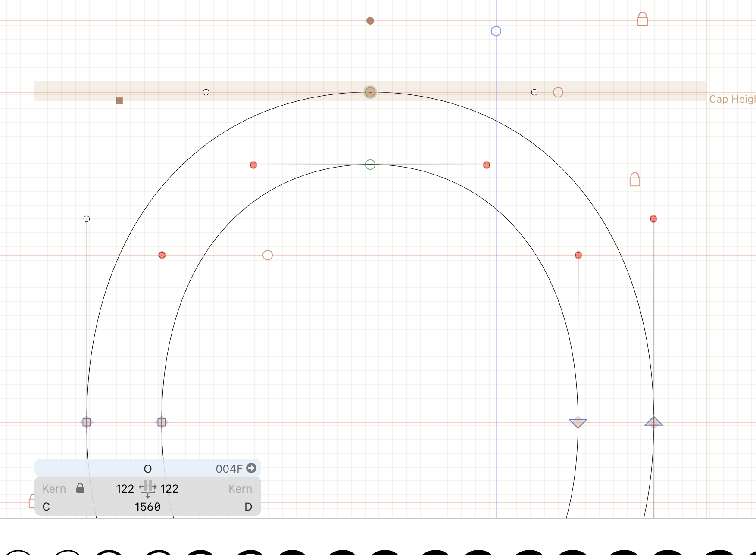Click the left kerning group C
756x555 pixels.
click(46, 507)
